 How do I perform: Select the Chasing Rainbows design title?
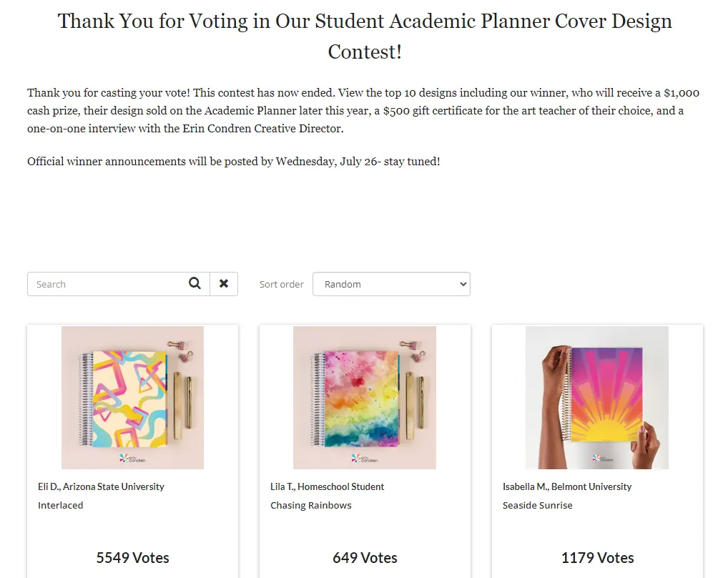click(x=311, y=505)
